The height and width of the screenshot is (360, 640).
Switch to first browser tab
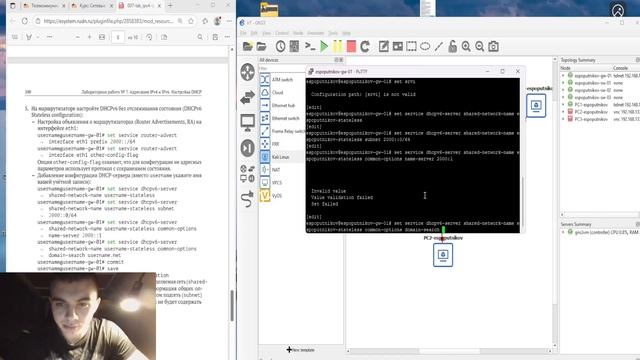44,6
